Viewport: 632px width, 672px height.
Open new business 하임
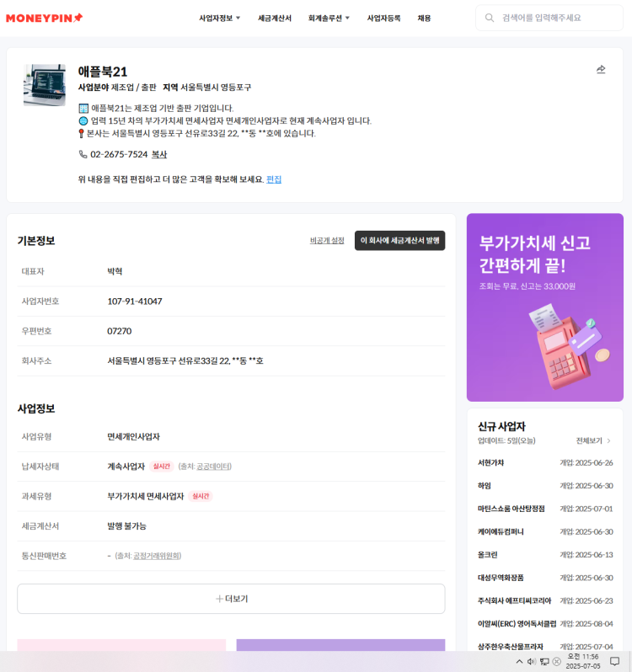coord(484,486)
